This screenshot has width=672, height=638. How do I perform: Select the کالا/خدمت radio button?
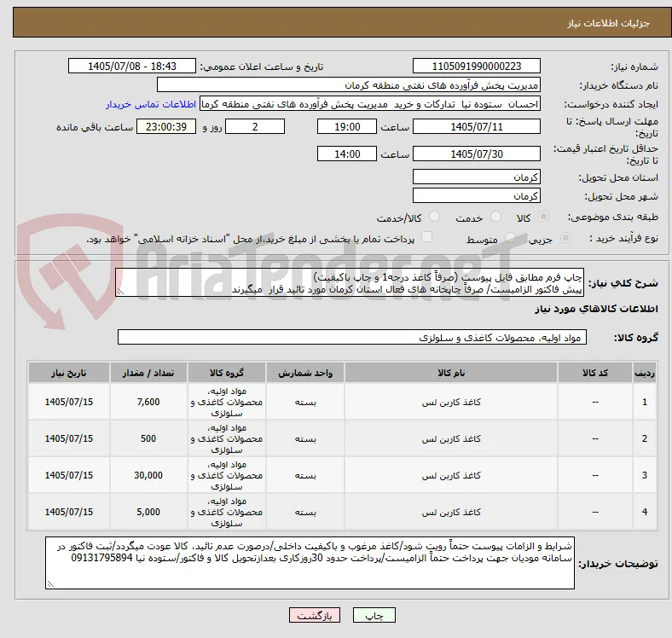tap(435, 217)
